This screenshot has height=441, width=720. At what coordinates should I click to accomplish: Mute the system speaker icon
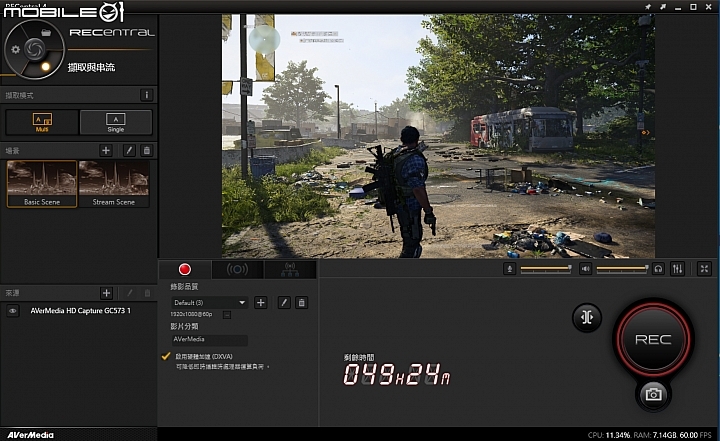point(585,269)
